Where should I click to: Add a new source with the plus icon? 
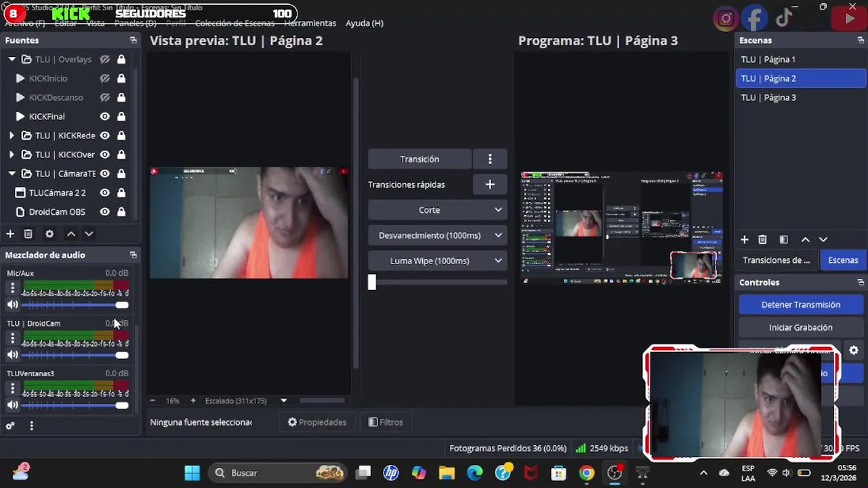point(10,234)
